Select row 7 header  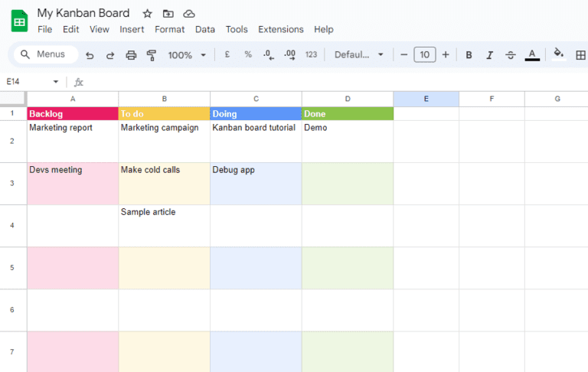tap(12, 352)
